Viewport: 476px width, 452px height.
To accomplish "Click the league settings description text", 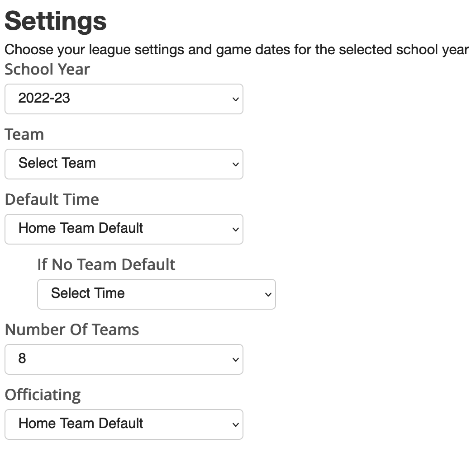I will coord(235,49).
